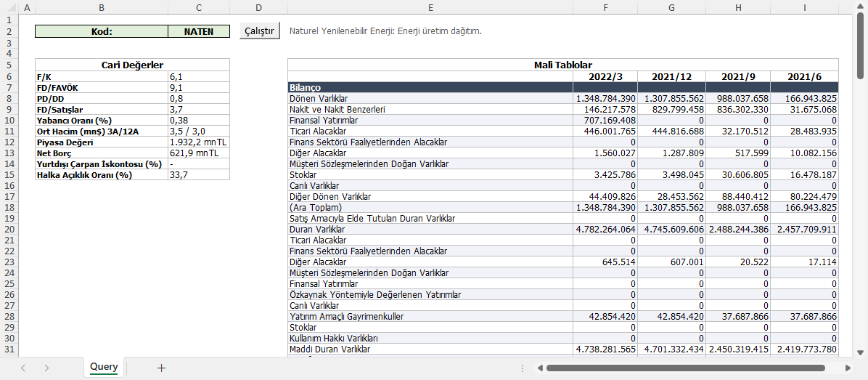
Task: Select FD/Satışlar value 3,7
Action: (199, 109)
